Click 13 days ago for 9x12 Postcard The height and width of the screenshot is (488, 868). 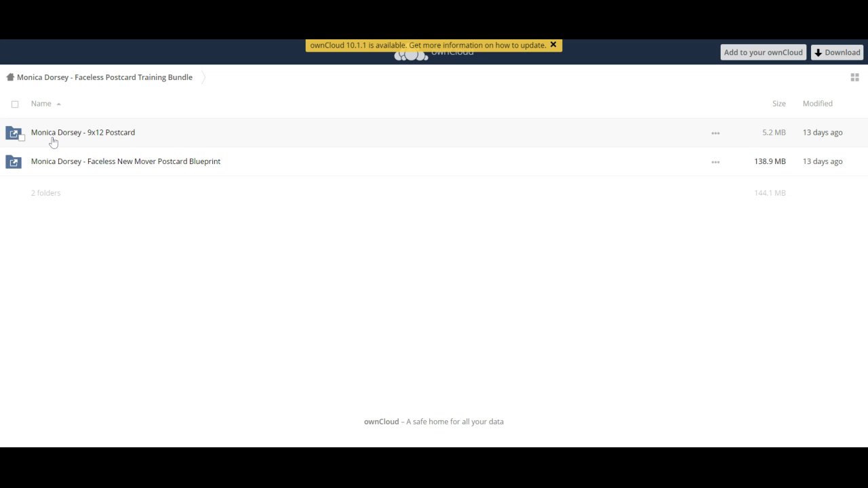click(823, 132)
